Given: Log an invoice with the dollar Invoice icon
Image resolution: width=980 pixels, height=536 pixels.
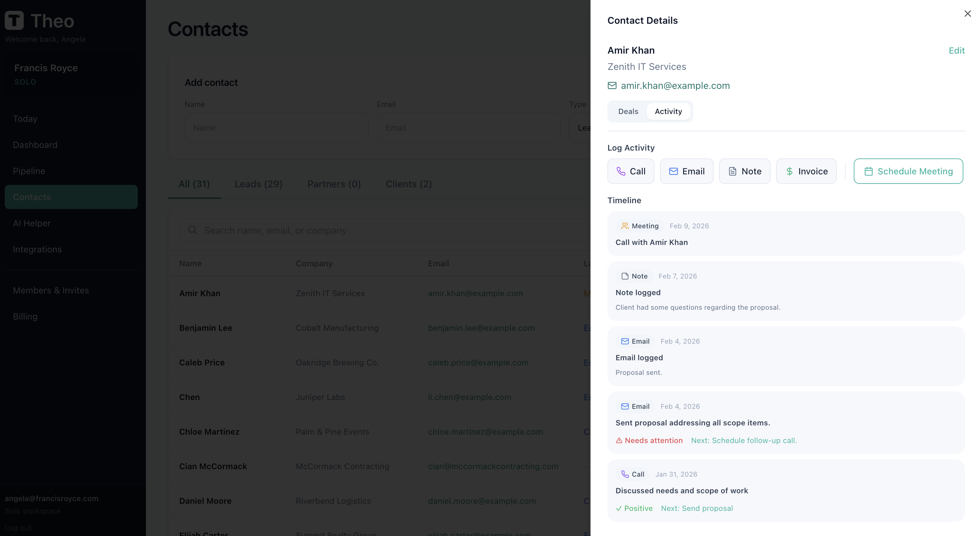Looking at the screenshot, I should click(789, 171).
